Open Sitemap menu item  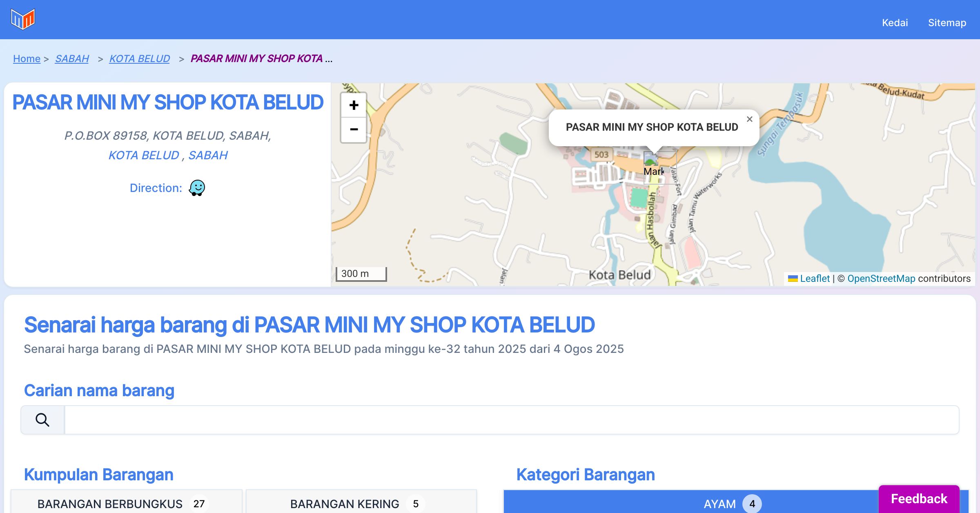coord(947,22)
